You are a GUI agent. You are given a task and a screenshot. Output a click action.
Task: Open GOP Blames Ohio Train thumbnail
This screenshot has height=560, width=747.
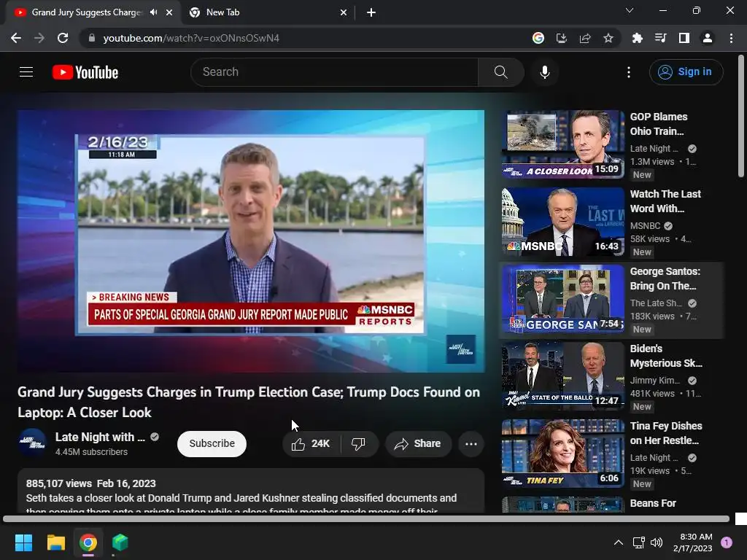pos(562,144)
